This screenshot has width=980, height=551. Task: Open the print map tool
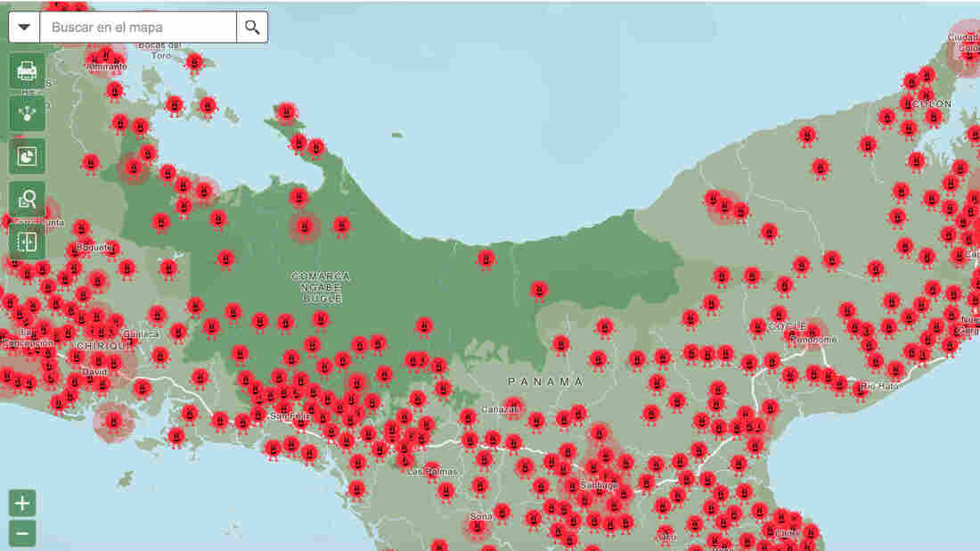27,71
